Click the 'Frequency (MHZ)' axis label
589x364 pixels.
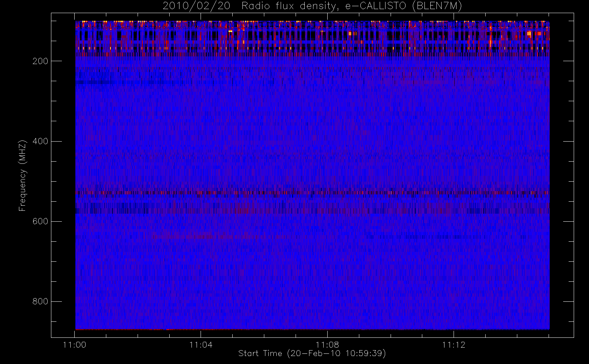[x=23, y=175]
